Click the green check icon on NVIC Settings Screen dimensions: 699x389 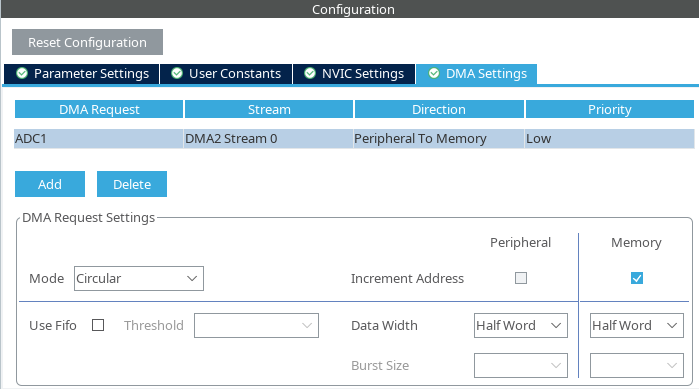pos(310,73)
